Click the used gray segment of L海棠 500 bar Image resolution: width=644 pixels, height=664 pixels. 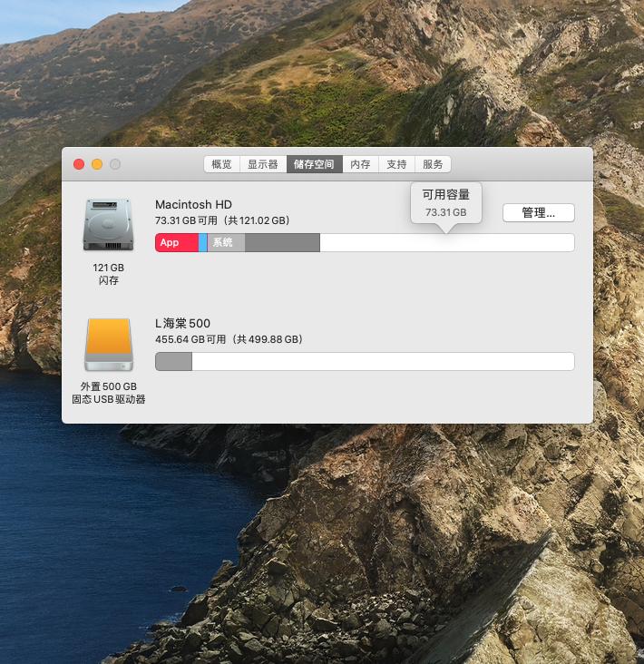[x=173, y=362]
